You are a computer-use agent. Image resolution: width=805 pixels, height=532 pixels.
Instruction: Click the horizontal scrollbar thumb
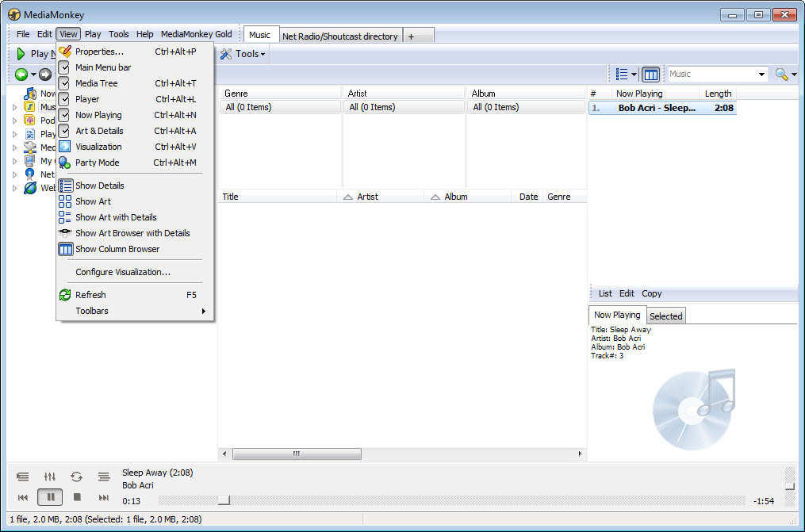coord(297,454)
